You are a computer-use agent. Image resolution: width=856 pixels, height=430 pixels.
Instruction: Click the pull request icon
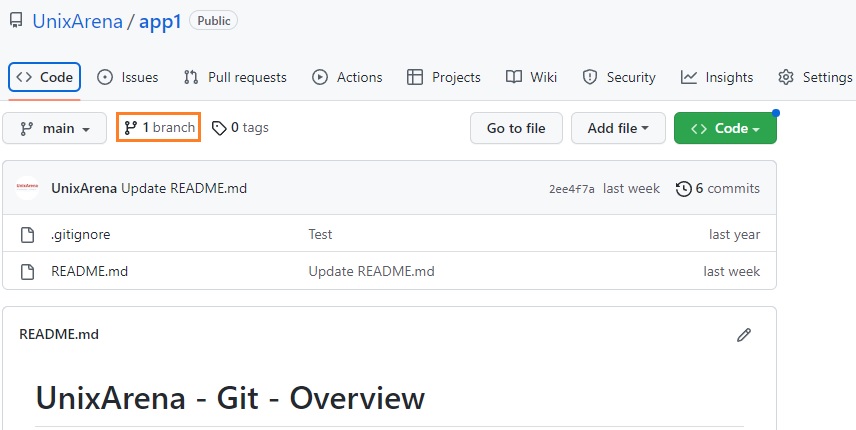(x=191, y=77)
